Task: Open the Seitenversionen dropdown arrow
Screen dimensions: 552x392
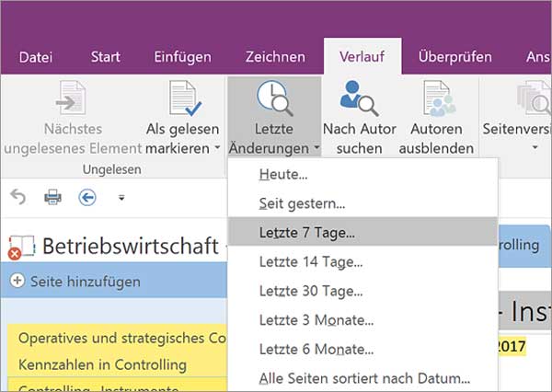Action: (x=535, y=147)
